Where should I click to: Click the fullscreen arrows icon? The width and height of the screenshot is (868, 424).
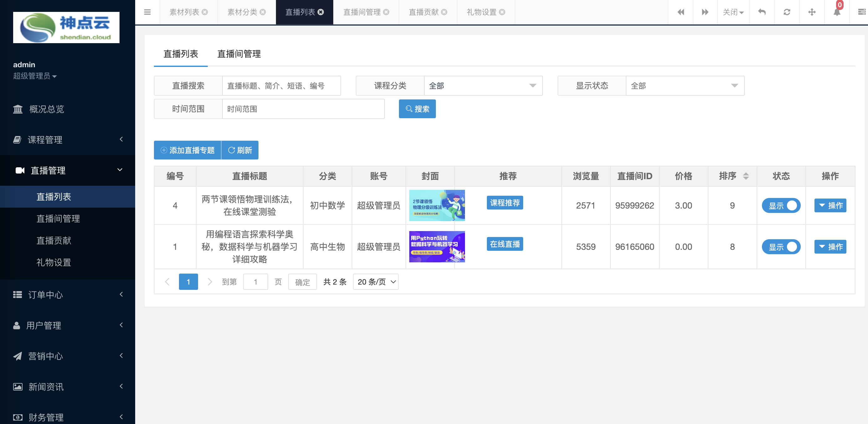[x=811, y=12]
